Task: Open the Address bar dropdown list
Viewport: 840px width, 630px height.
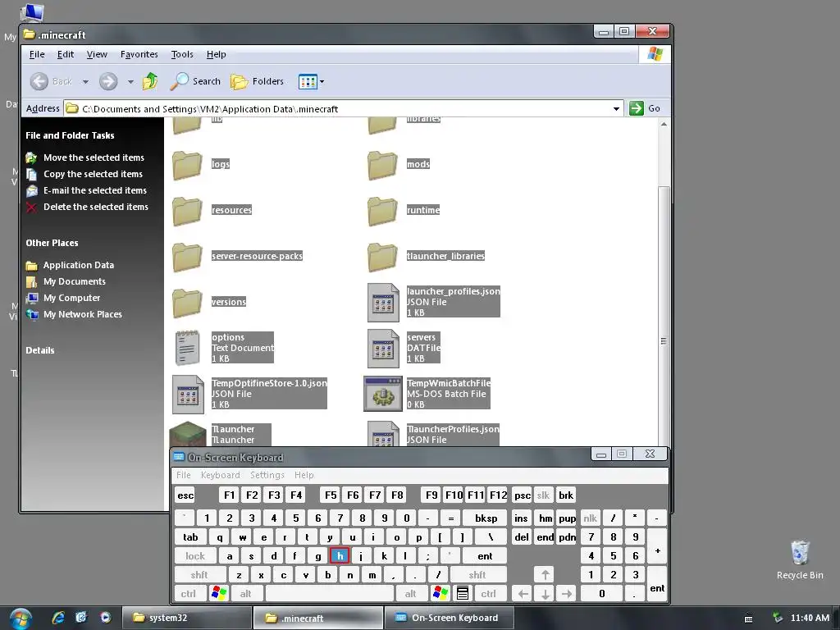Action: tap(616, 109)
